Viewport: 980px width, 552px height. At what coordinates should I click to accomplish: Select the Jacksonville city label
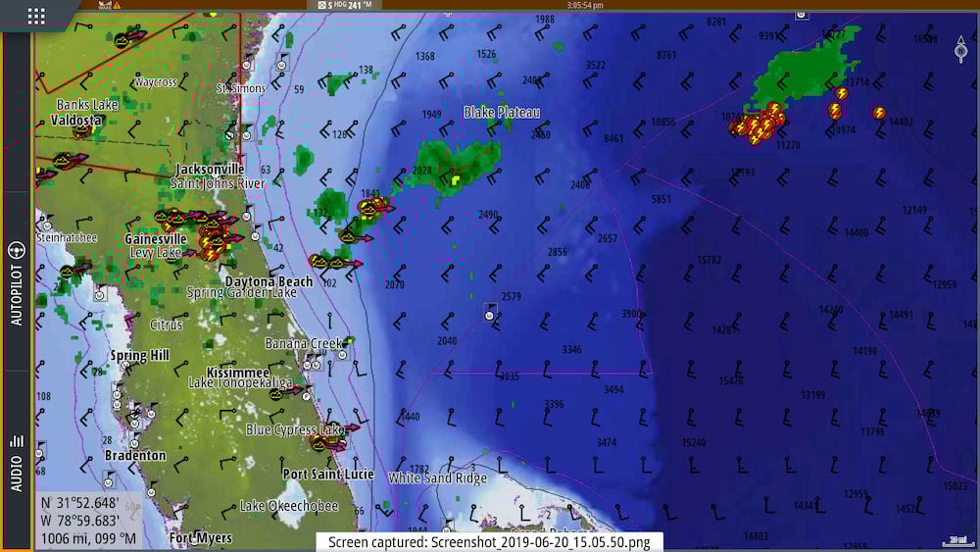(210, 170)
